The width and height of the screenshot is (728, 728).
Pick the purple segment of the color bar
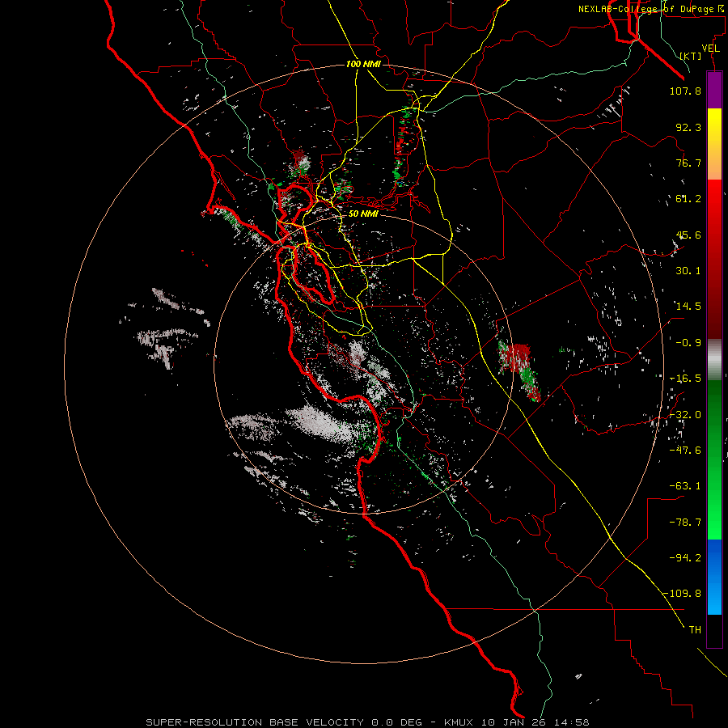714,90
